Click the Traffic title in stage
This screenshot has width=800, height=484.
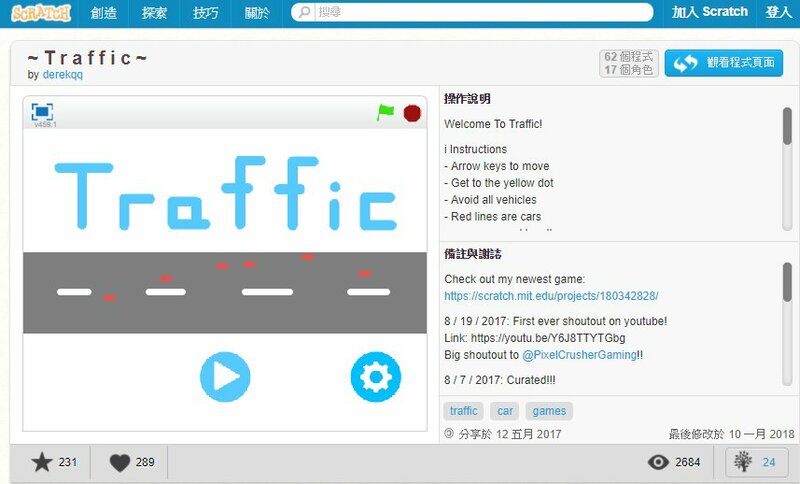226,193
